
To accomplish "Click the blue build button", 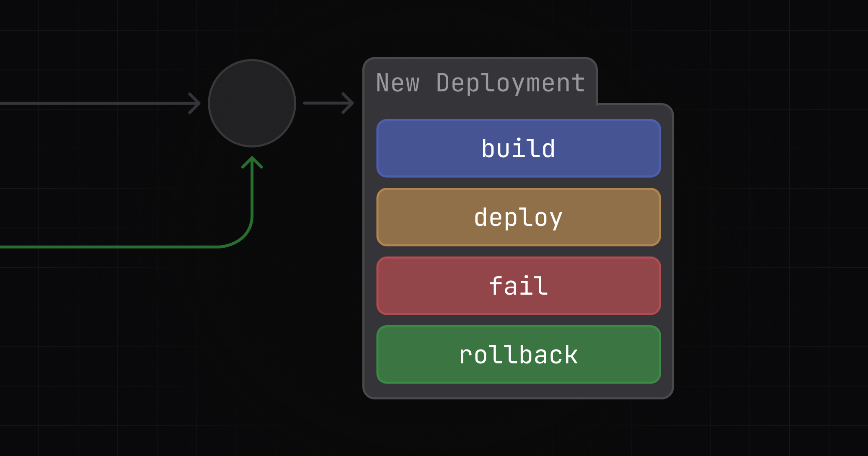I will [x=519, y=148].
